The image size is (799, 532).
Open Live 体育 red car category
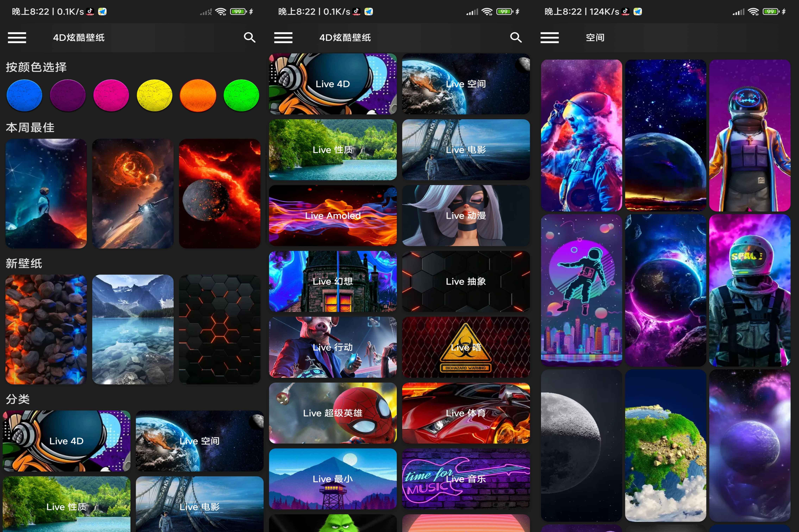tap(466, 413)
